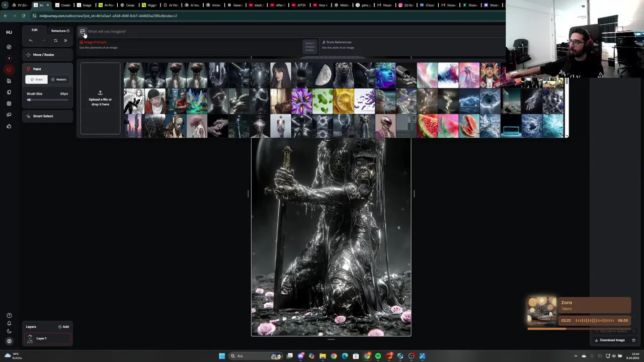
Task: Click the Retexture help question mark icon
Action: (68, 31)
